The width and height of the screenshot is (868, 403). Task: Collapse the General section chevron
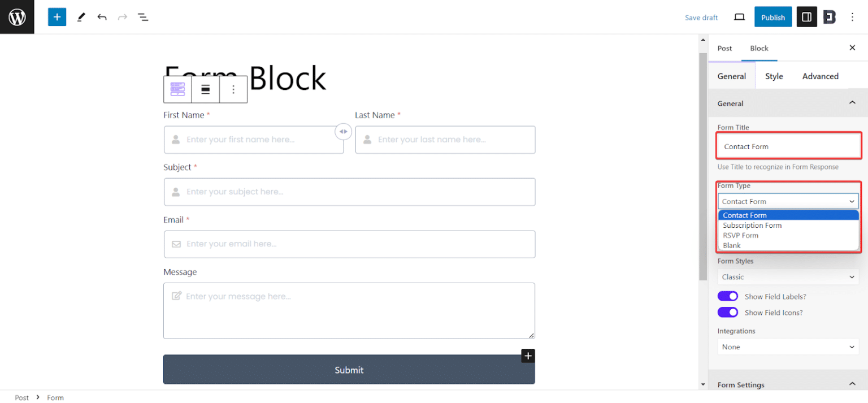[853, 103]
